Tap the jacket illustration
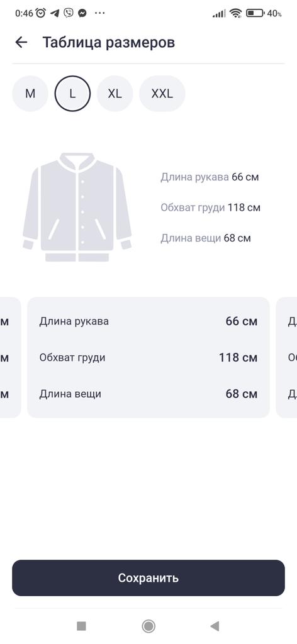Viewport: 297px width, 644px height. (77, 207)
